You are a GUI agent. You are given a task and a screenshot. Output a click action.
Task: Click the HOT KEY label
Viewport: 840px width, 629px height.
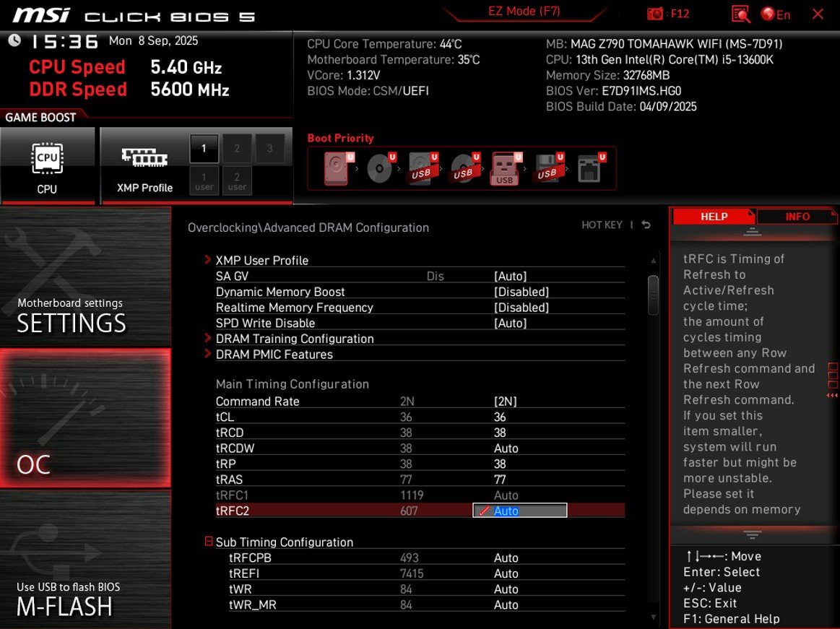tap(602, 225)
